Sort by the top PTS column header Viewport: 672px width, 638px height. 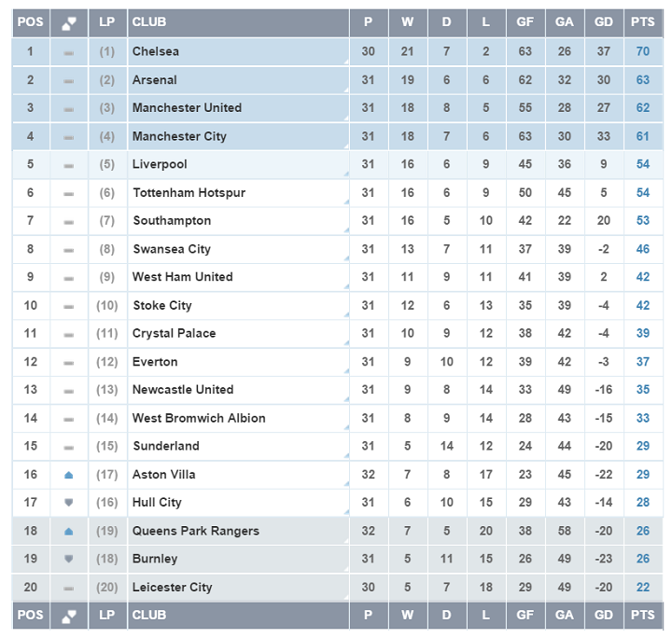(x=642, y=22)
